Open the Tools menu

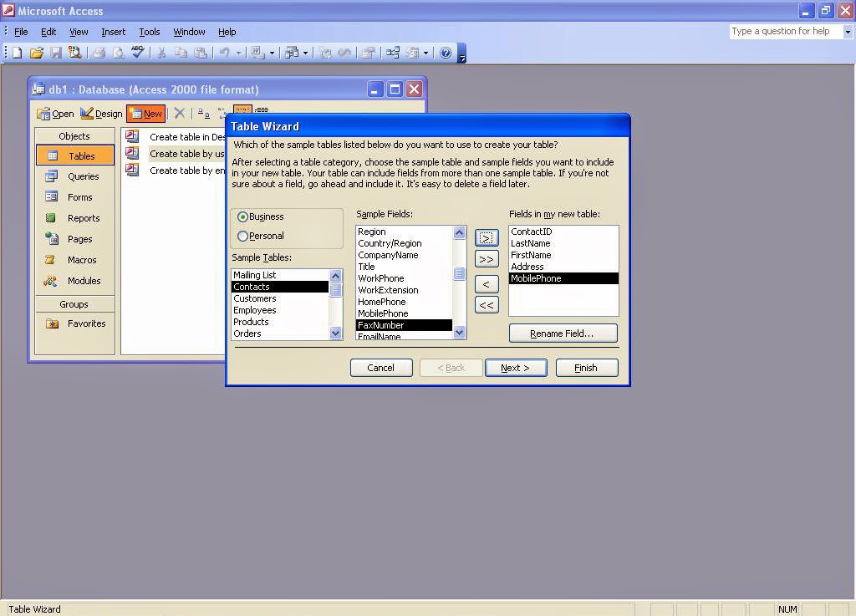pos(149,32)
